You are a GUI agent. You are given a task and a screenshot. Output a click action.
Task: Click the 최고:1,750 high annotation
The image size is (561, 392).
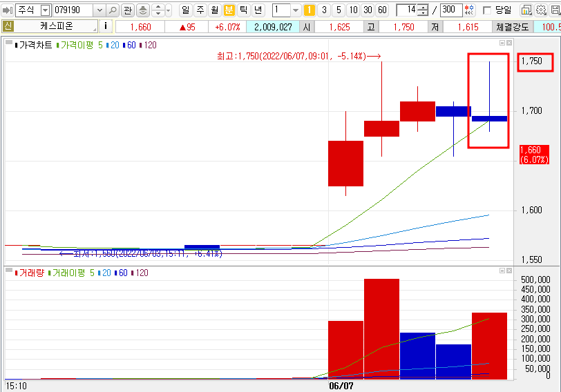(x=298, y=56)
